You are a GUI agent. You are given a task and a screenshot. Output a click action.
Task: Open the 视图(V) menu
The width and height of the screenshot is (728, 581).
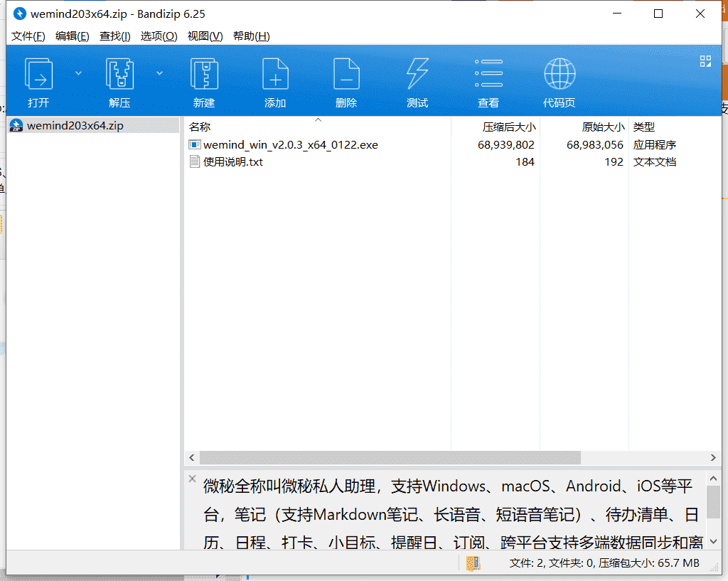[205, 36]
